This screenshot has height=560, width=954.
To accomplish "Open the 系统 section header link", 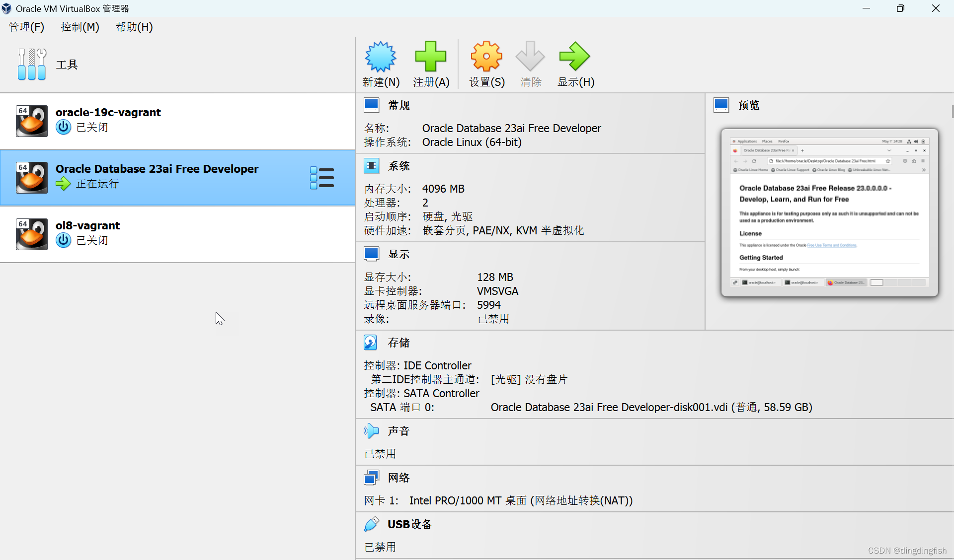I will point(399,166).
